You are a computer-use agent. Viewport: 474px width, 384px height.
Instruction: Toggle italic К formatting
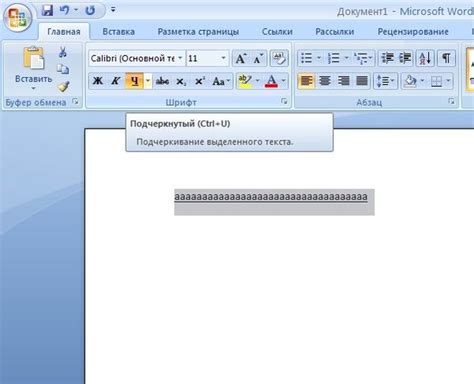[x=116, y=81]
